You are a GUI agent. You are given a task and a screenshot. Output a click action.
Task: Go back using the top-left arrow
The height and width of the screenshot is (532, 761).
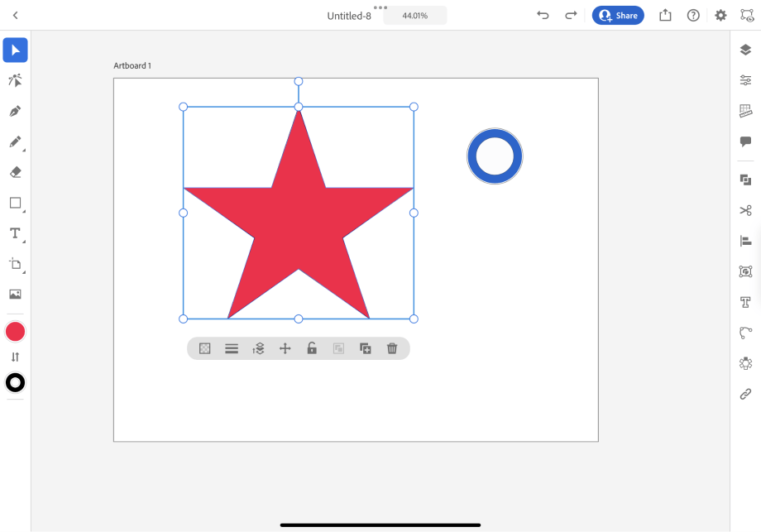click(x=15, y=16)
